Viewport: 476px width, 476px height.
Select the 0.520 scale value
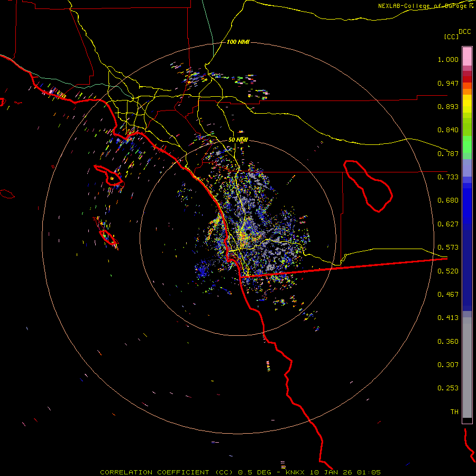click(448, 271)
